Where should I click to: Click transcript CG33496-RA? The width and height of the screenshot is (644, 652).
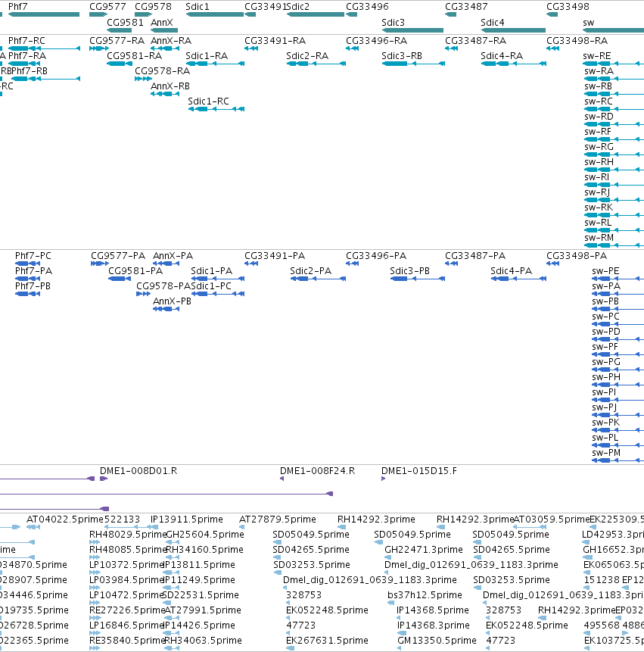click(353, 48)
